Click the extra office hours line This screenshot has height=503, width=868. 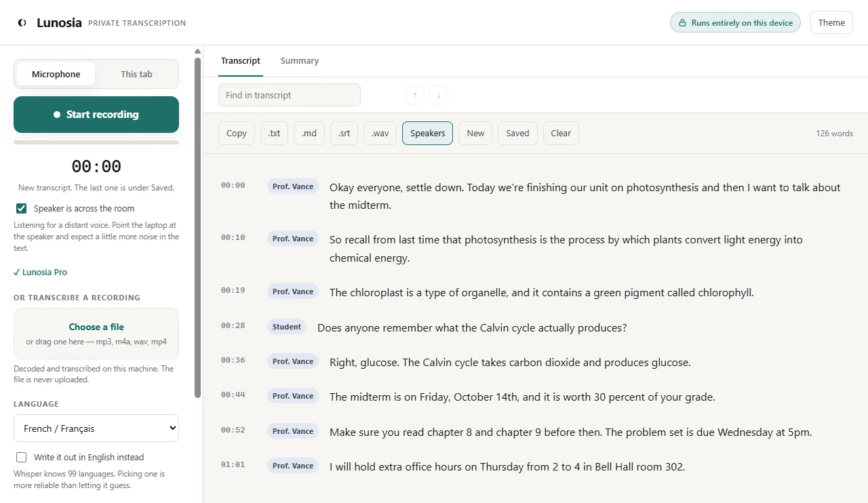[507, 467]
